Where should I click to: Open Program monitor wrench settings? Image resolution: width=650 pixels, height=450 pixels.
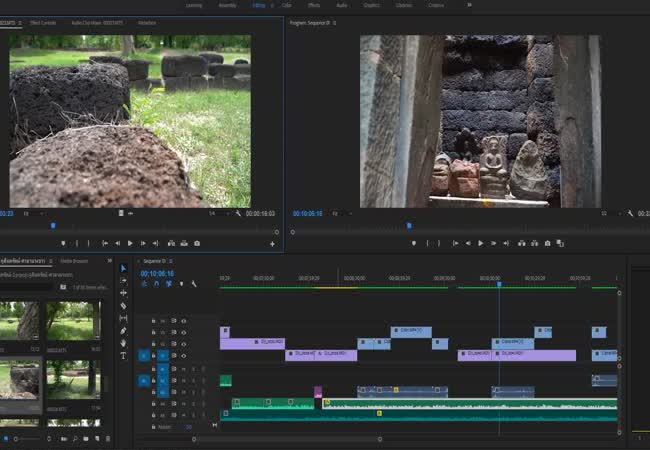630,213
